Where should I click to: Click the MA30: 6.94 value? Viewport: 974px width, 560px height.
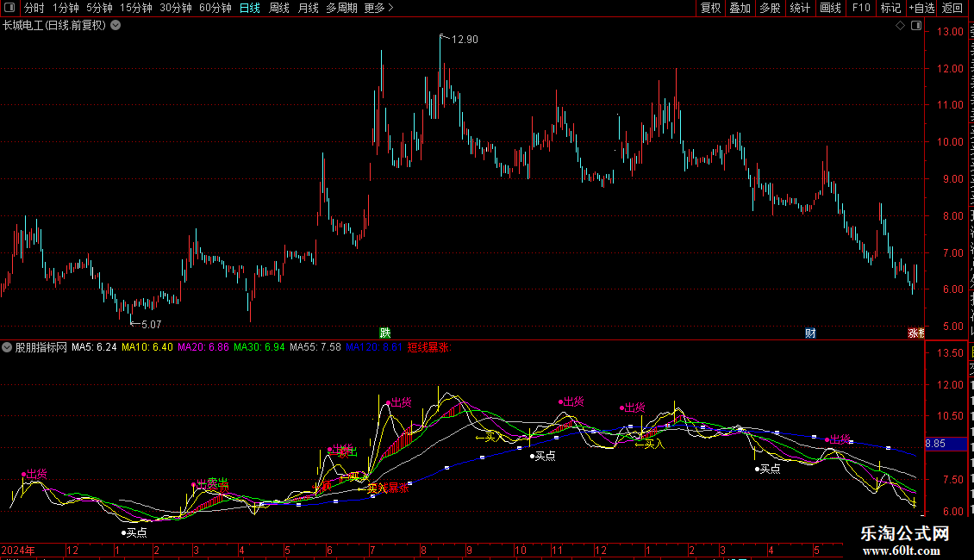(x=259, y=348)
